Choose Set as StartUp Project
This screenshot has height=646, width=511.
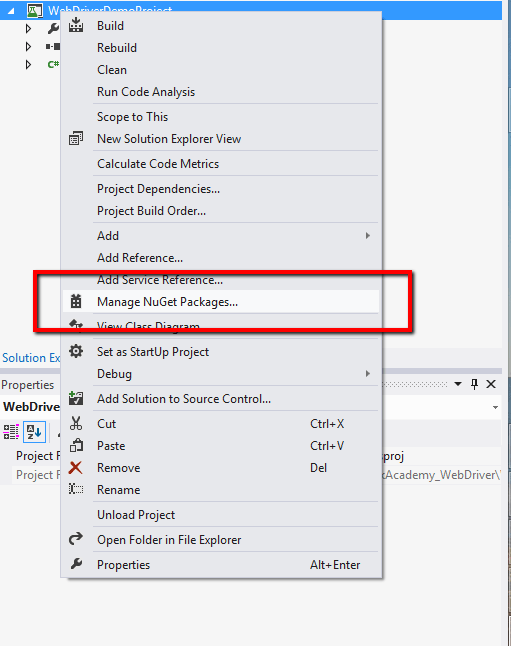[220, 352]
